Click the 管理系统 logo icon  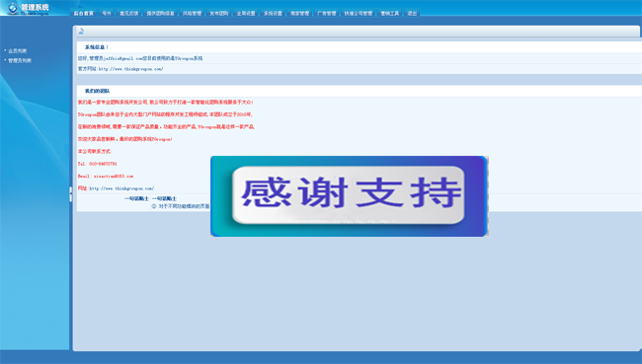[13, 7]
